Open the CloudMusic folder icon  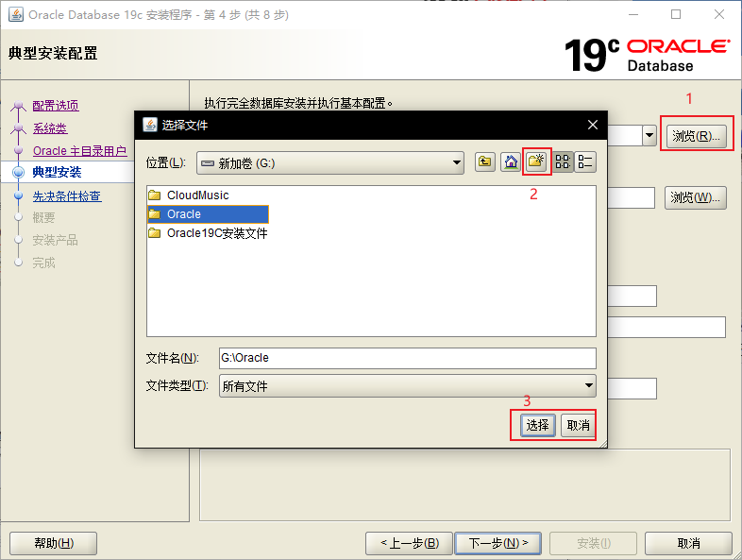pyautogui.click(x=154, y=195)
